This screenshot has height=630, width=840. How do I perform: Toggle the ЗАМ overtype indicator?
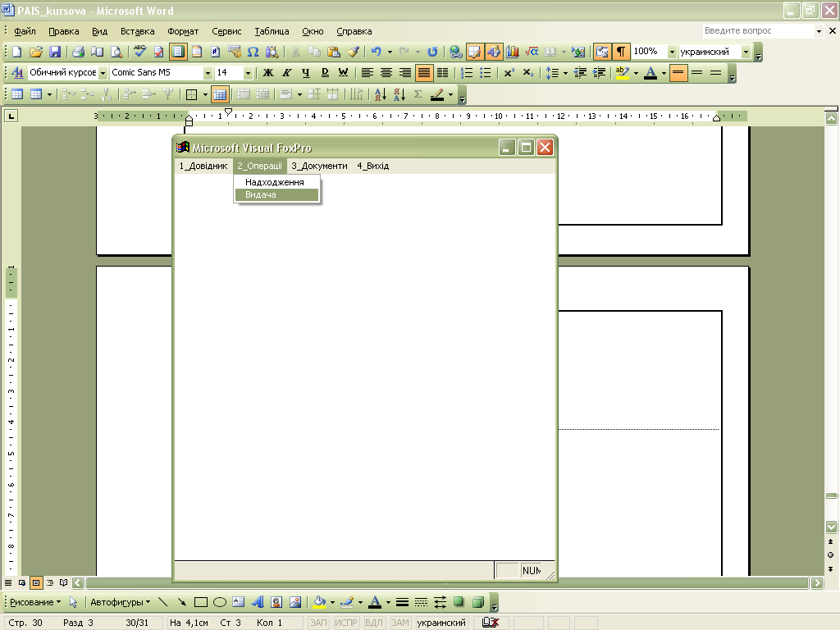400,623
